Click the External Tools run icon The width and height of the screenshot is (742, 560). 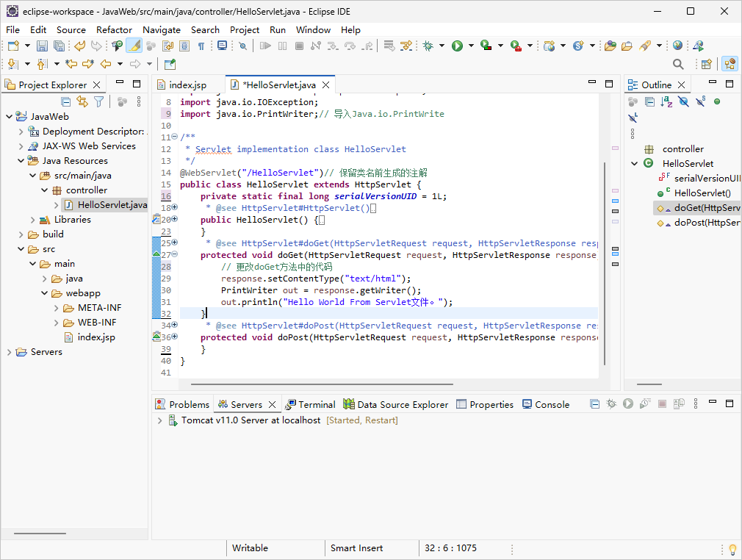coord(516,46)
